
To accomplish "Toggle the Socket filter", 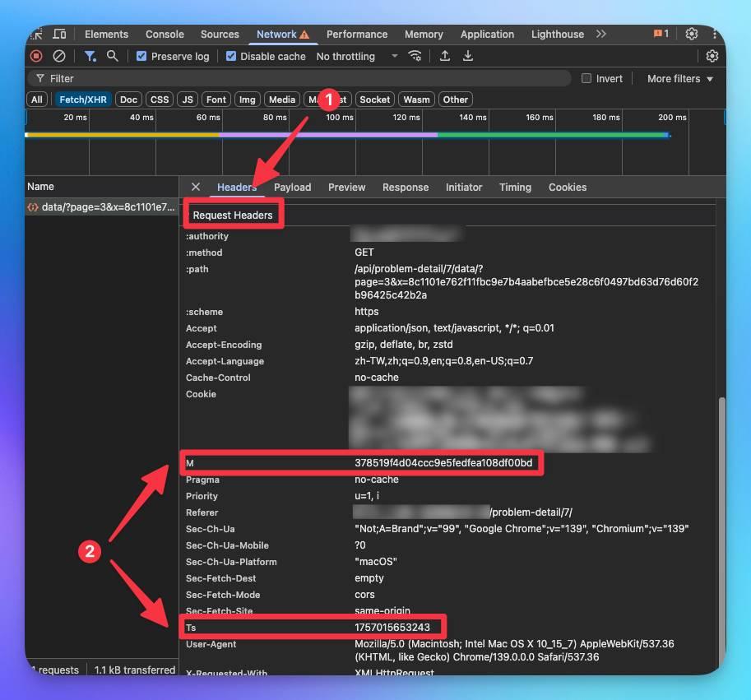I will 374,100.
